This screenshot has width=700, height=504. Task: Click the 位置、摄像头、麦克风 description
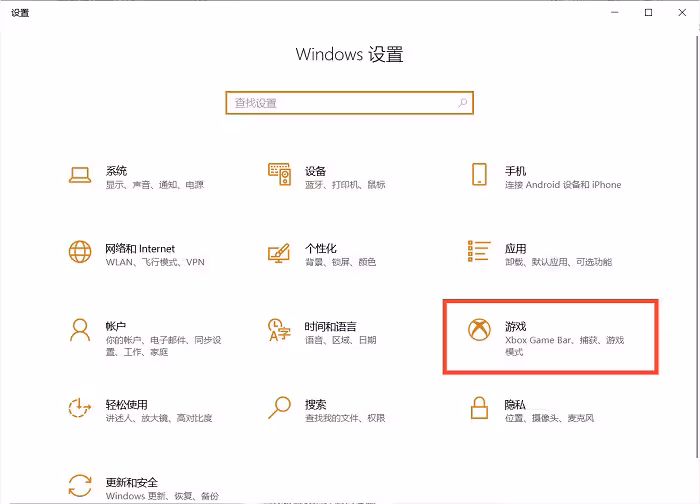pos(550,418)
